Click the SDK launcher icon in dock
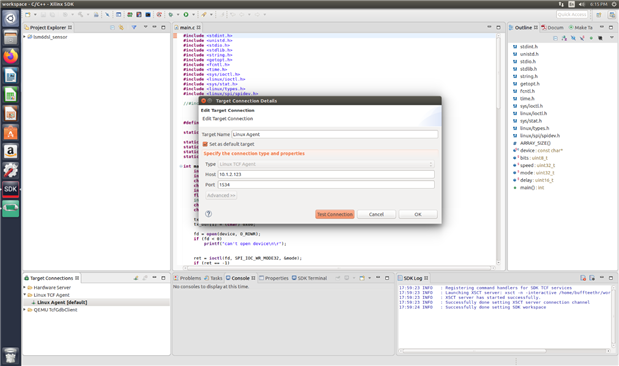619x366 pixels. click(x=11, y=189)
